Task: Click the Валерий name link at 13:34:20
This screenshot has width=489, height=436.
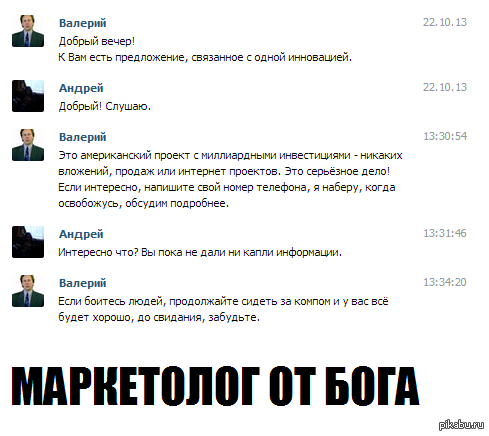Action: (x=83, y=283)
